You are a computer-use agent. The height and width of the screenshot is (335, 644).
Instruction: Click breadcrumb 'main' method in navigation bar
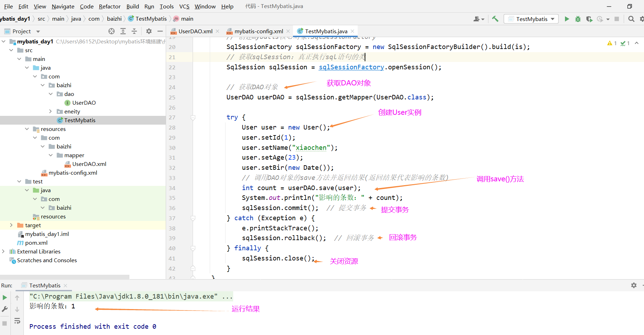click(x=187, y=19)
